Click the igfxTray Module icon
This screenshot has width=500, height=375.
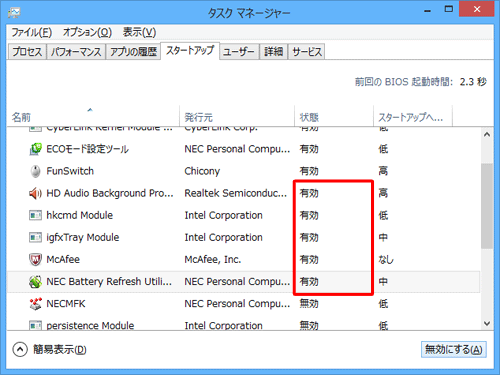[35, 238]
